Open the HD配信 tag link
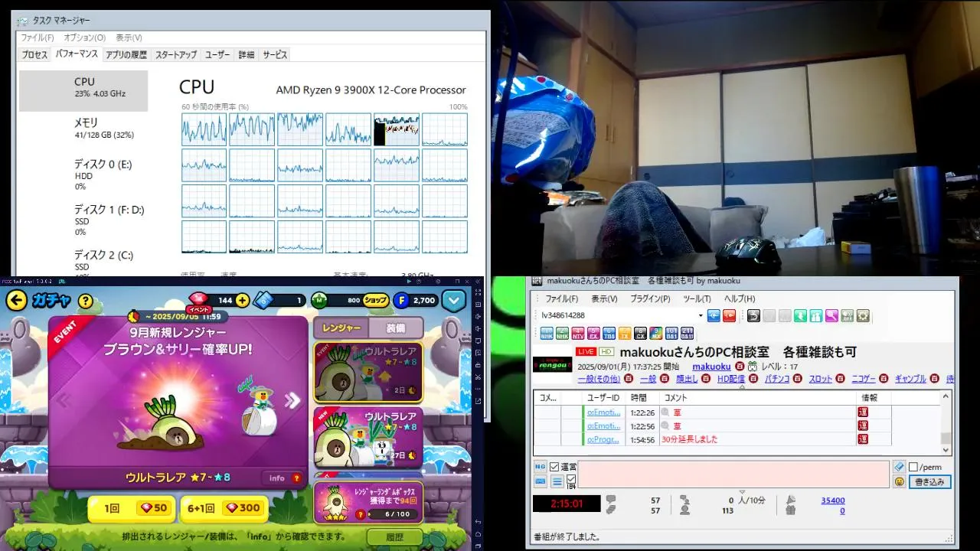 (730, 379)
